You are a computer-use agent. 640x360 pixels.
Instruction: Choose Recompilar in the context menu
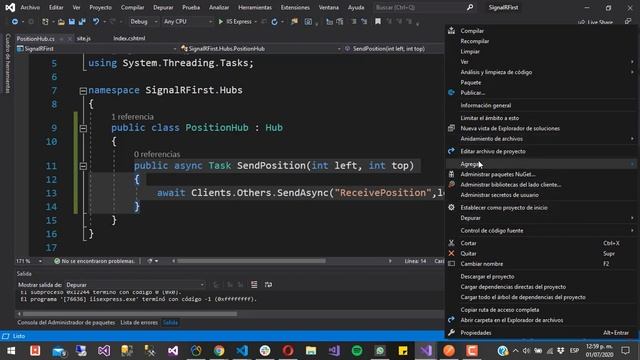coord(541,41)
